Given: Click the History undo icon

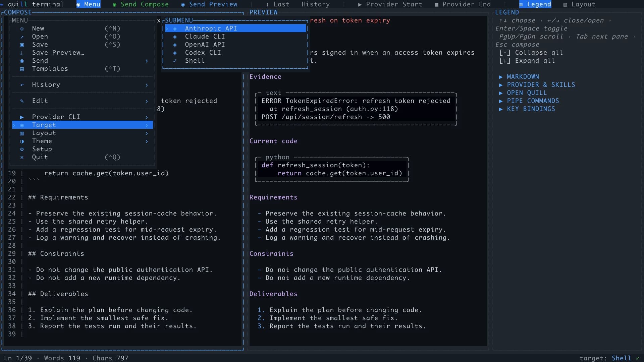Looking at the screenshot, I should (22, 85).
